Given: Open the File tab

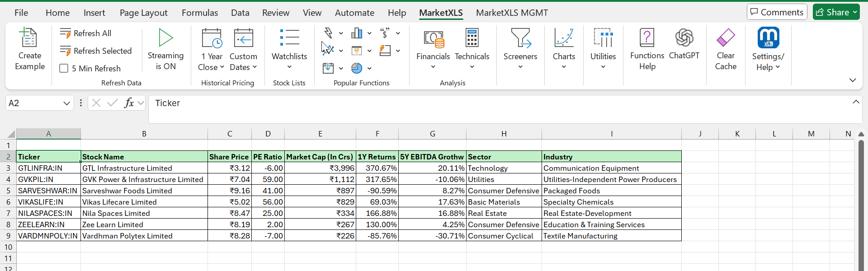Looking at the screenshot, I should tap(21, 13).
